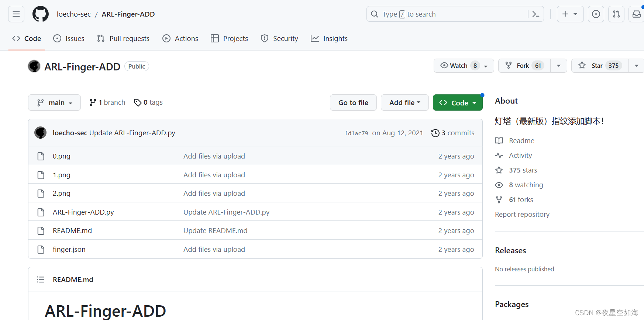The image size is (644, 320).
Task: Open the notifications inbox icon
Action: coord(637,14)
